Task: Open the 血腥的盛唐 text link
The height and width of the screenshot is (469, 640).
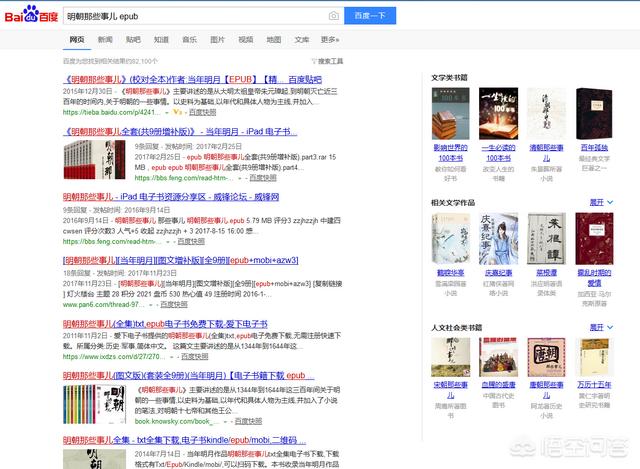Action: pos(498,385)
